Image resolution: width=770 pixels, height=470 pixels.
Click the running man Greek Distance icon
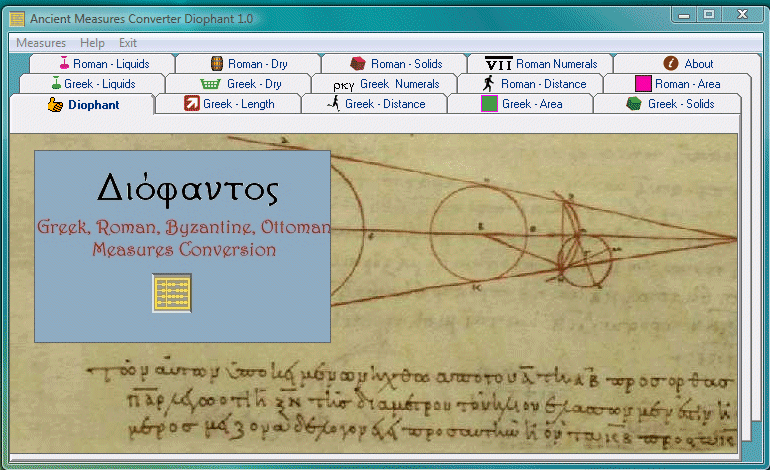click(333, 103)
